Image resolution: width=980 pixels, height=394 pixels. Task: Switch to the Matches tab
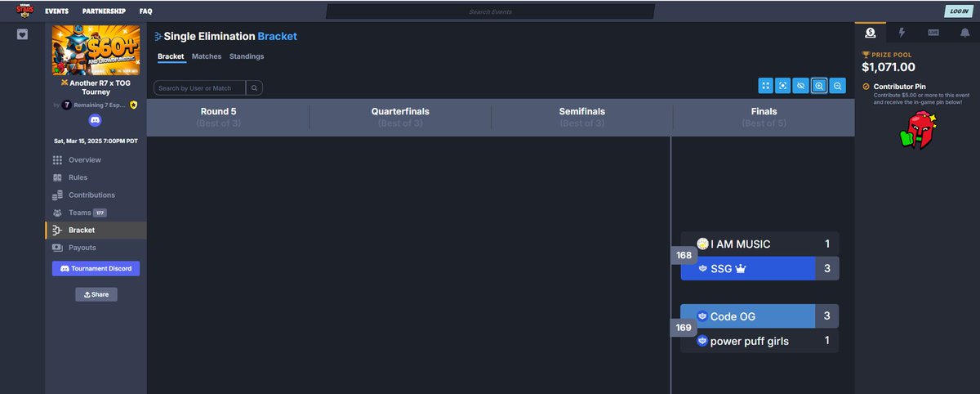point(207,56)
